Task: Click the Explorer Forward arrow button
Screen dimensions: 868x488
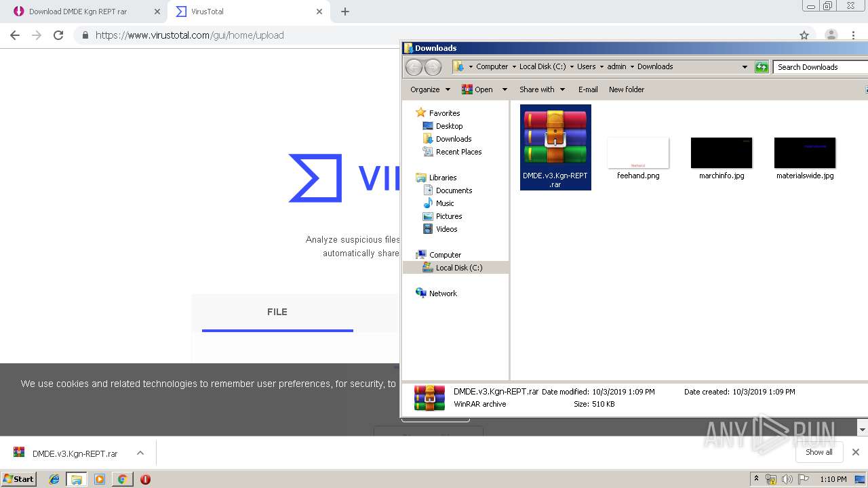Action: pyautogui.click(x=433, y=66)
